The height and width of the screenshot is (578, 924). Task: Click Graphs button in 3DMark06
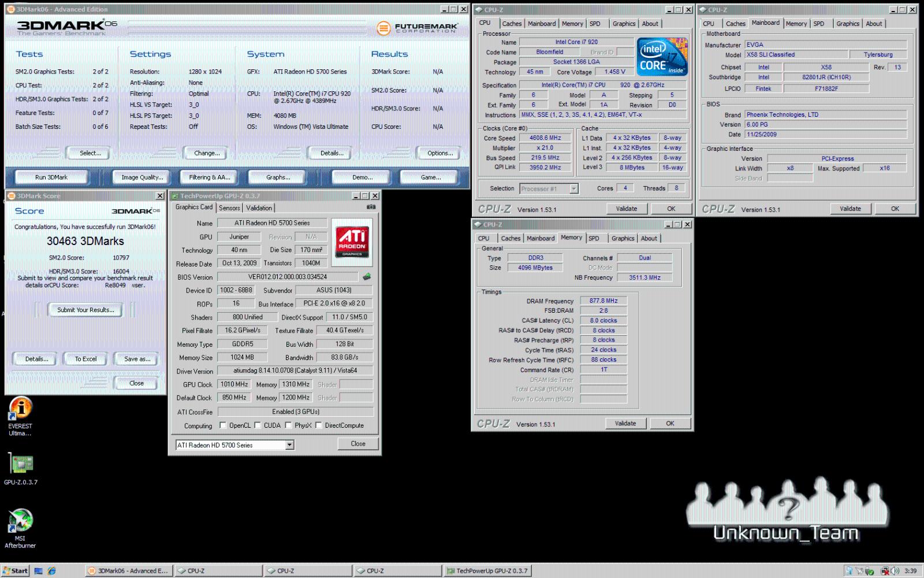[278, 177]
